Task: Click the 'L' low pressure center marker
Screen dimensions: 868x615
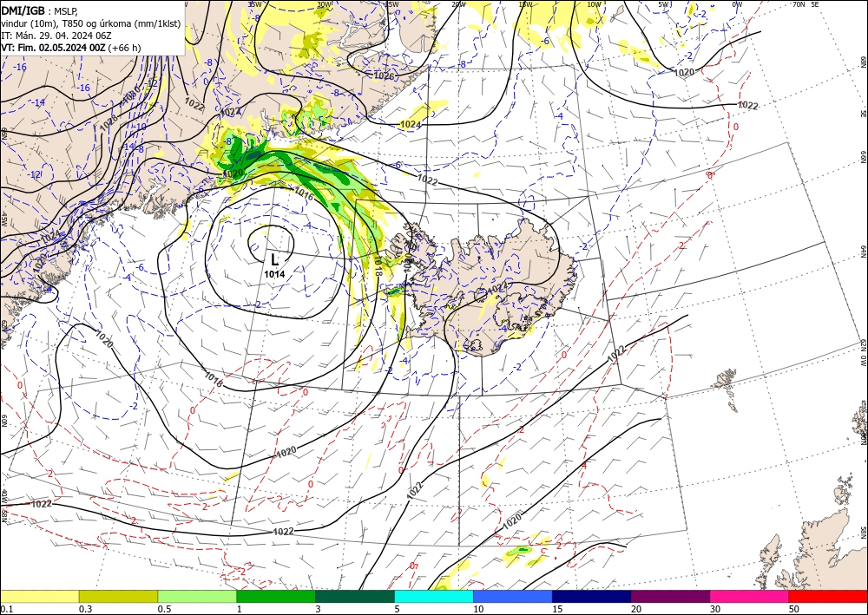Action: pyautogui.click(x=274, y=259)
